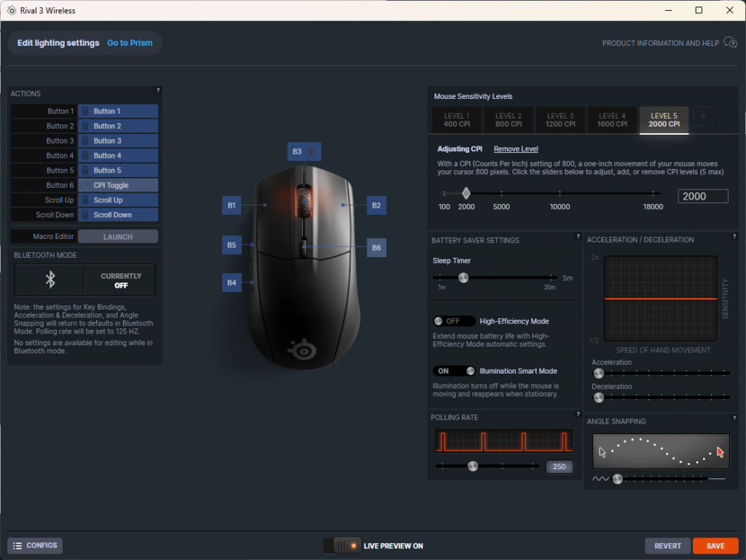The image size is (746, 560).
Task: Select the B3 scroll button marker
Action: click(x=304, y=151)
